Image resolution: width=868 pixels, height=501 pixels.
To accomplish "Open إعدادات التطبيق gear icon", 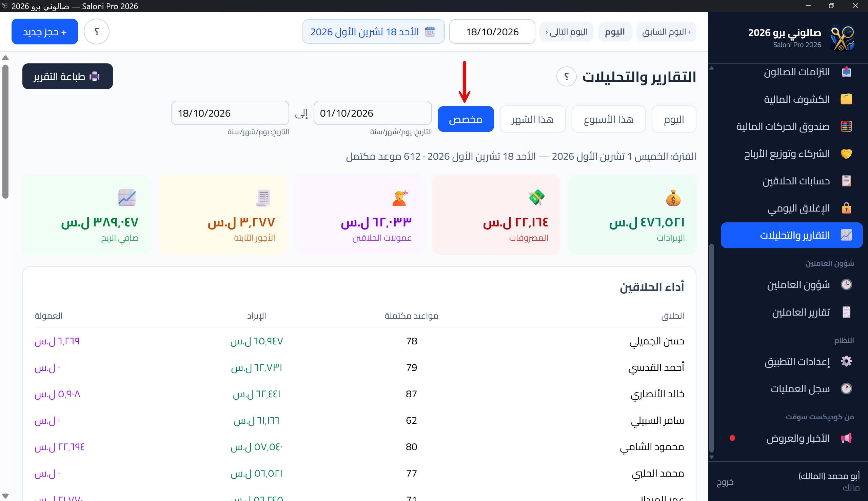I will [846, 361].
